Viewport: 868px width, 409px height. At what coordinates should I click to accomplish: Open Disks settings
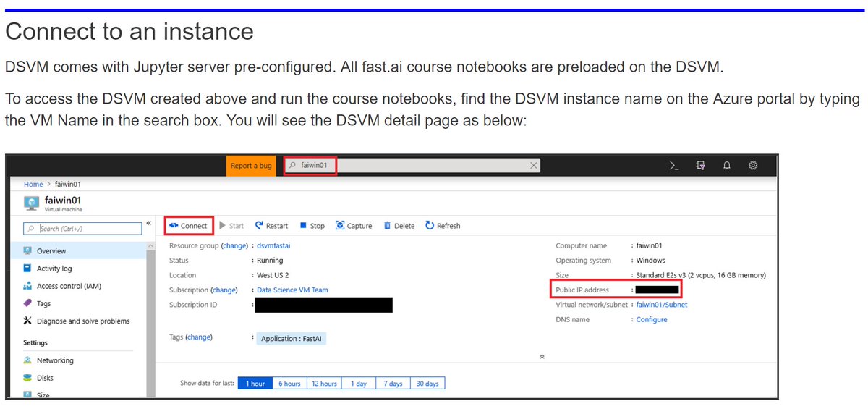45,378
